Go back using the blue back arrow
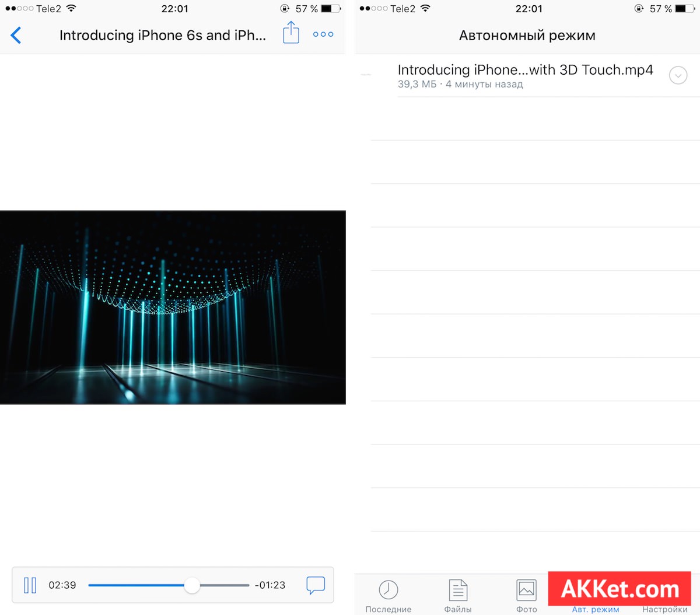The image size is (700, 615). click(x=16, y=35)
